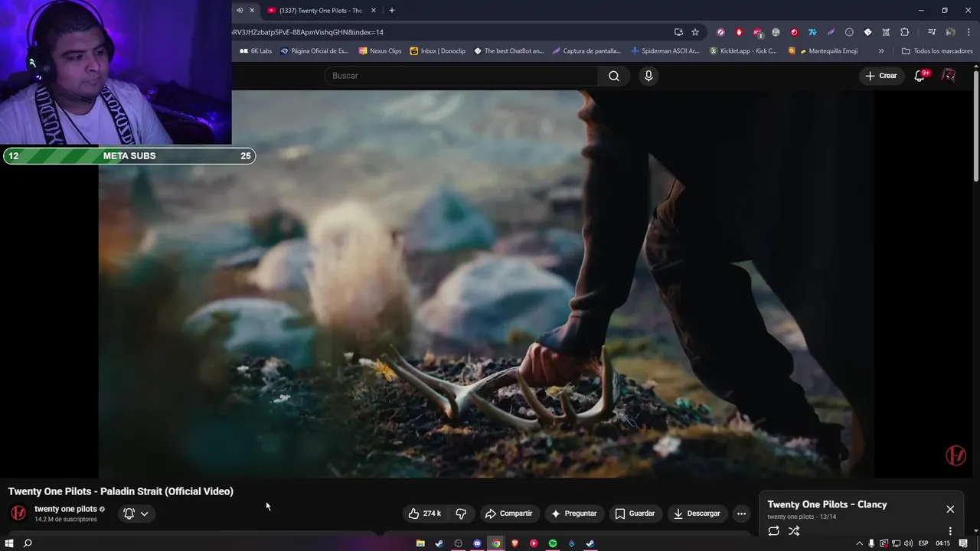
Task: Mute the tab with the speaker icon
Action: pyautogui.click(x=240, y=10)
